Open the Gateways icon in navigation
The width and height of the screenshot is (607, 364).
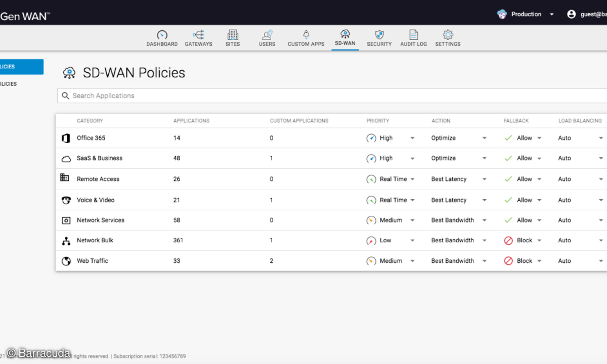pyautogui.click(x=198, y=35)
